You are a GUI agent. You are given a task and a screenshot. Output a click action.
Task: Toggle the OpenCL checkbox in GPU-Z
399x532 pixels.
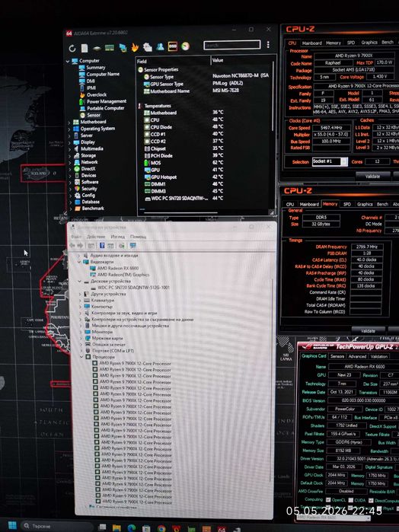(x=328, y=500)
